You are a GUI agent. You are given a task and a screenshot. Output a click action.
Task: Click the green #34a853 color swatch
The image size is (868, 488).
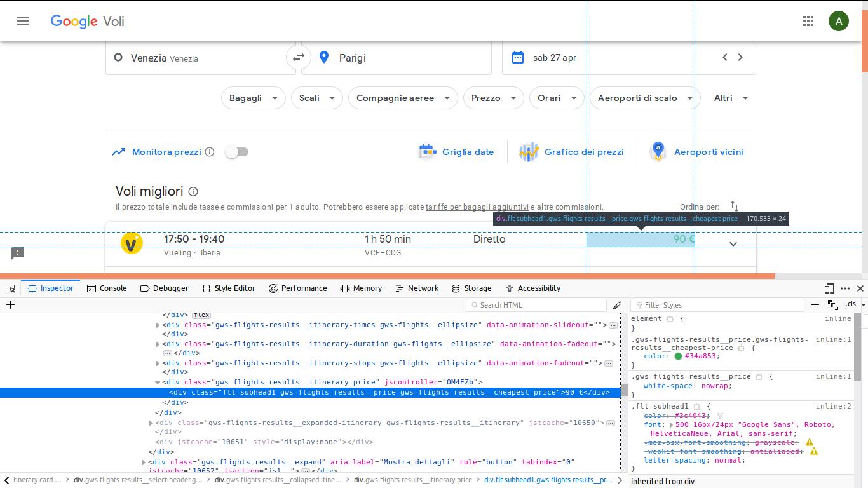tap(678, 356)
